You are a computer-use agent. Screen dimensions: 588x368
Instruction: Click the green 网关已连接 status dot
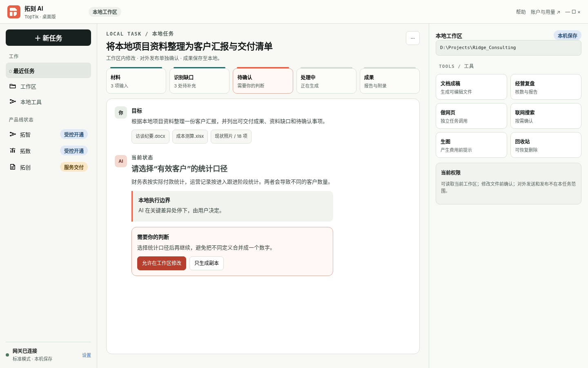[7, 355]
